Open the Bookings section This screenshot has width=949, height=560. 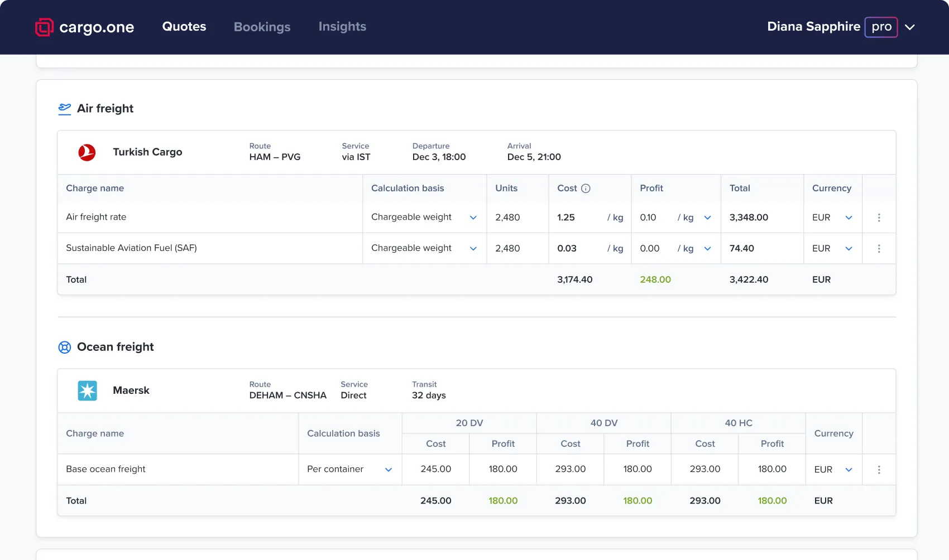[262, 26]
